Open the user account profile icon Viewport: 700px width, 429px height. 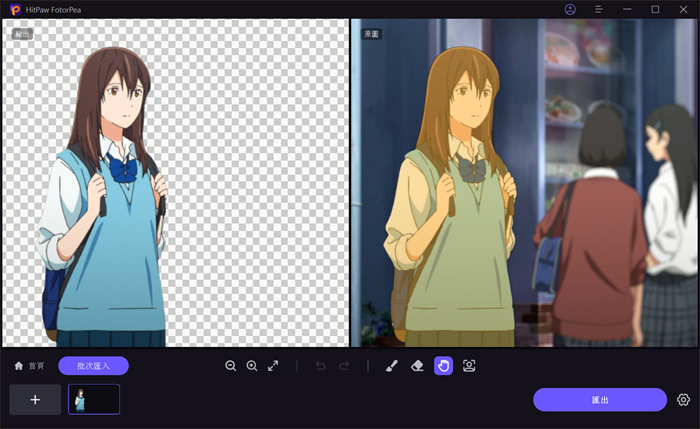(570, 9)
